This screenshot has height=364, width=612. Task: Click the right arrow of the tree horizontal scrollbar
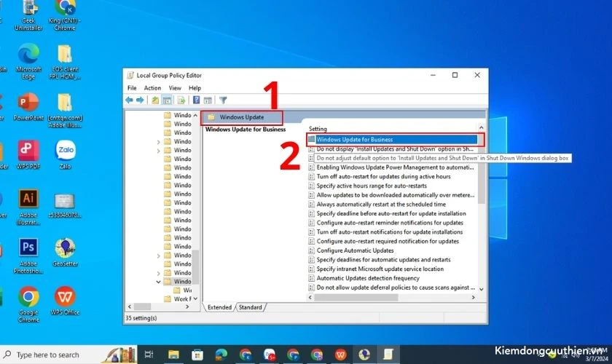[187, 307]
